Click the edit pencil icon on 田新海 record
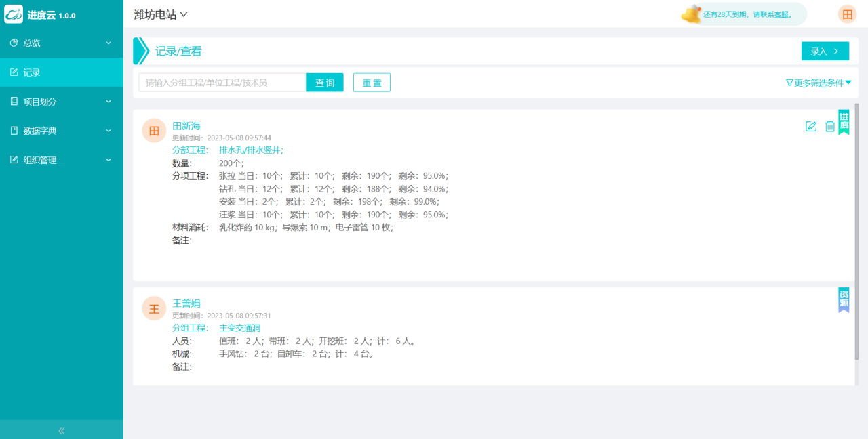 tap(810, 127)
